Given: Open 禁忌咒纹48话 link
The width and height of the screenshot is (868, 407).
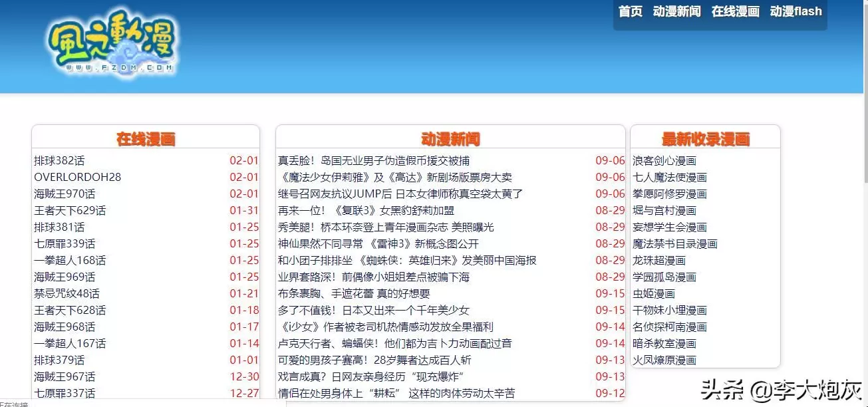Looking at the screenshot, I should [67, 294].
